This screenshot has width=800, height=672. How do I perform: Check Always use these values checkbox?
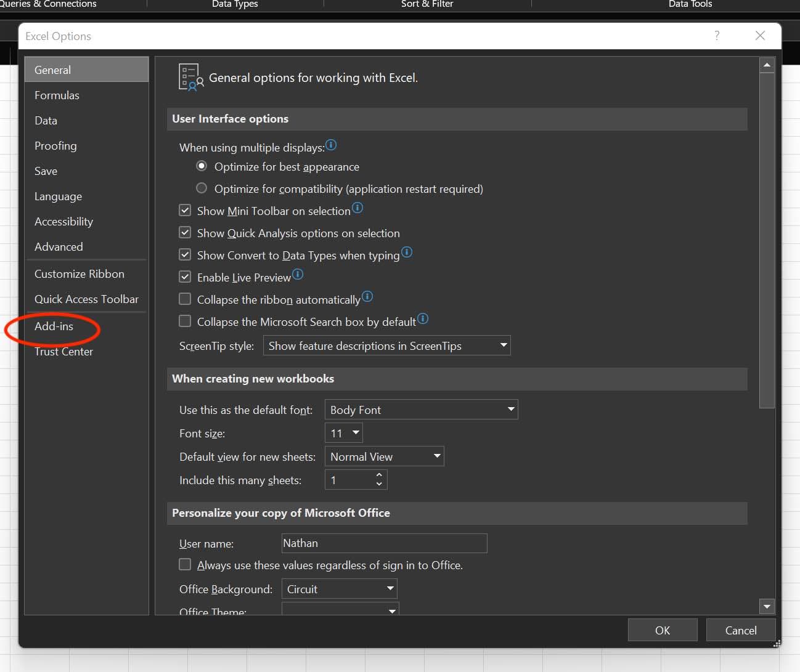(185, 565)
